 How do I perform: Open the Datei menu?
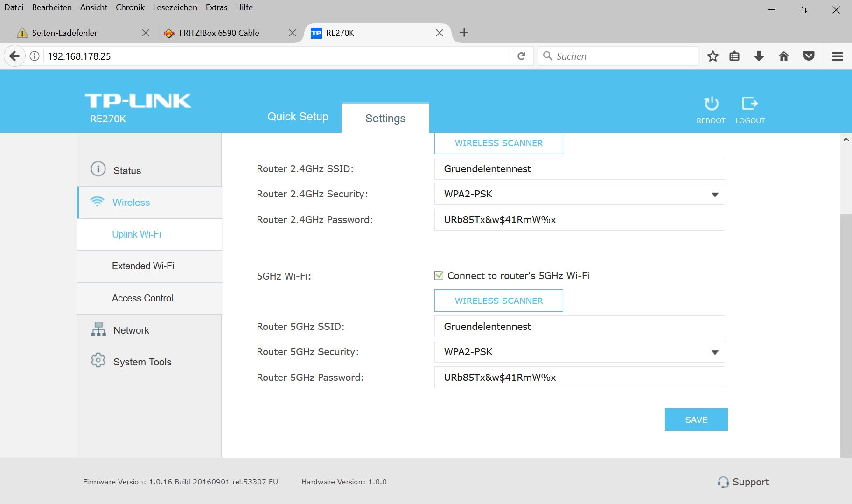[14, 7]
